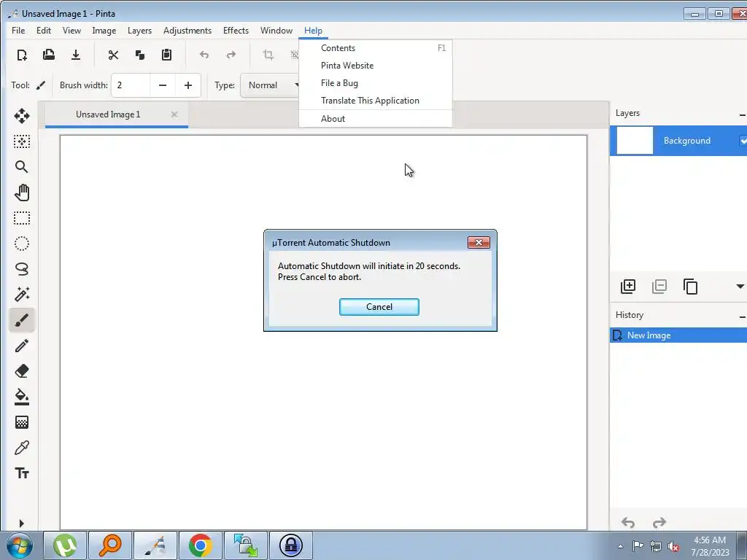Select the Gradient tool
This screenshot has height=560, width=747.
[21, 422]
